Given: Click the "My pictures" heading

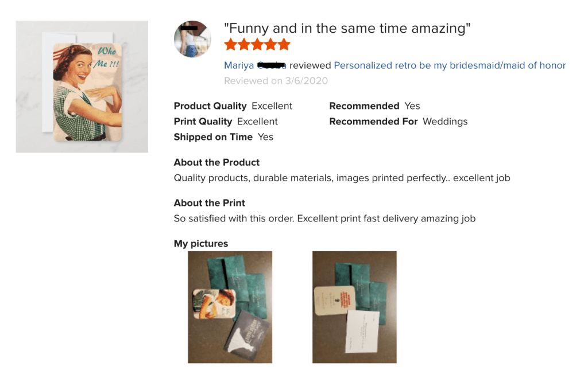Looking at the screenshot, I should pyautogui.click(x=200, y=244).
